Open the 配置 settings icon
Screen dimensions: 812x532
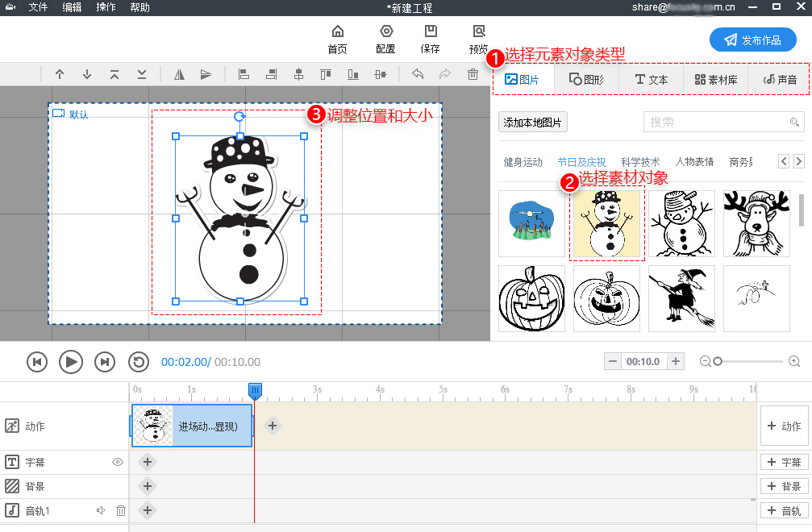pyautogui.click(x=385, y=39)
